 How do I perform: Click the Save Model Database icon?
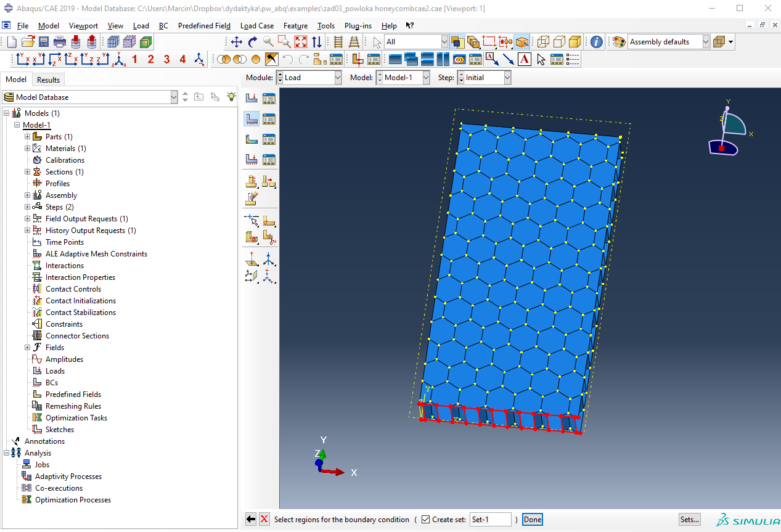(44, 42)
